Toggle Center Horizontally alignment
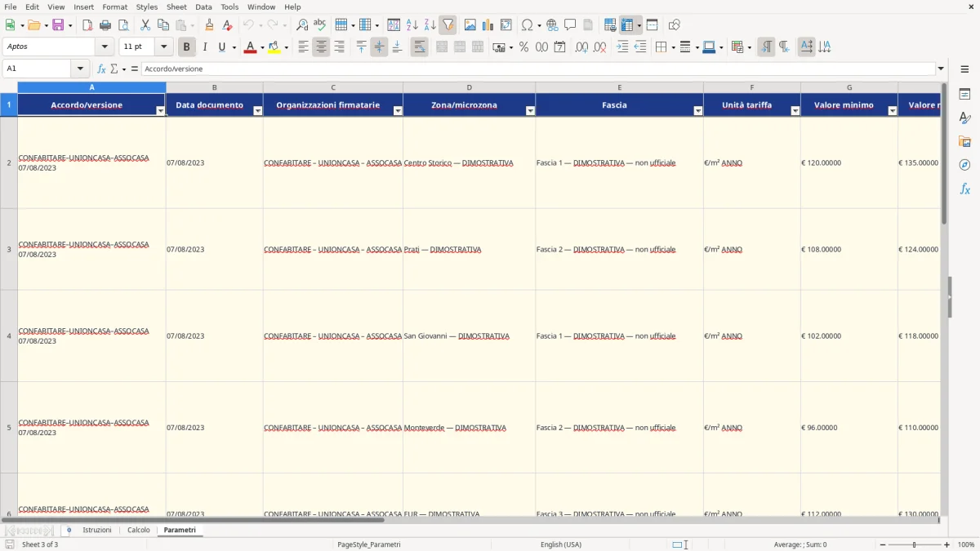This screenshot has height=551, width=980. (x=321, y=47)
